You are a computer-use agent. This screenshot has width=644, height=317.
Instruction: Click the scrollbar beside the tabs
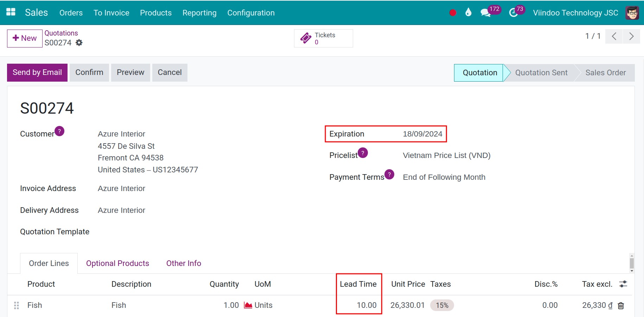632,263
